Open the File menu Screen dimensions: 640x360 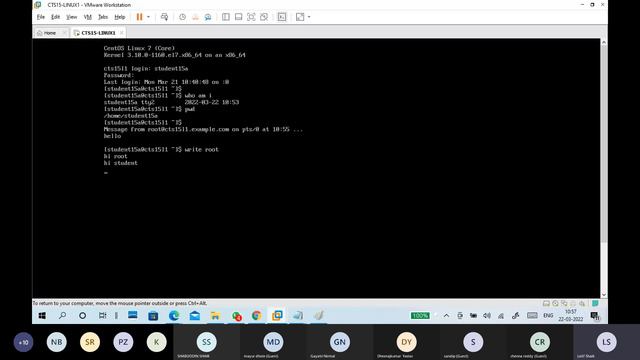pos(40,17)
